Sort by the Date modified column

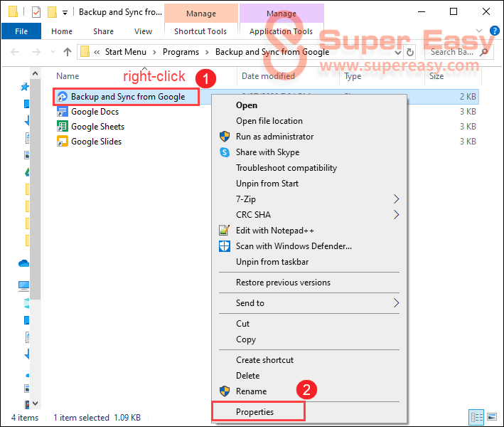click(268, 76)
